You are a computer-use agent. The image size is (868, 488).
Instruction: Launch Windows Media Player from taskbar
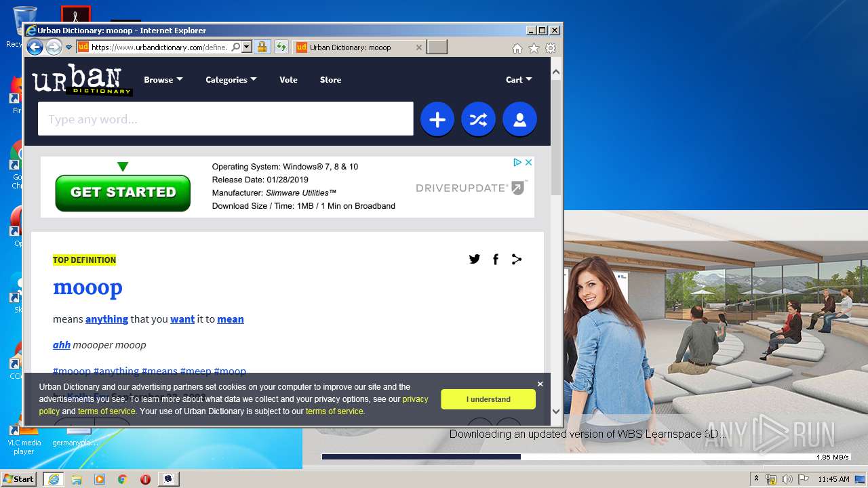100,479
